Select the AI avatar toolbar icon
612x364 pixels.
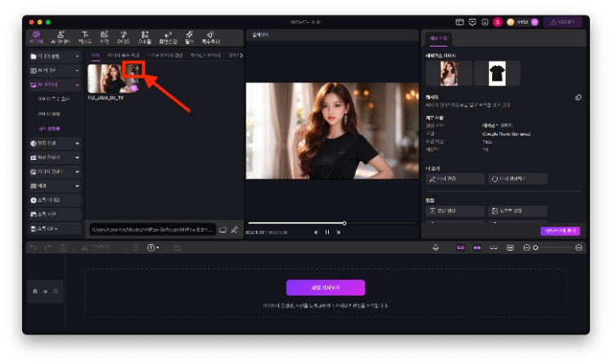(59, 37)
